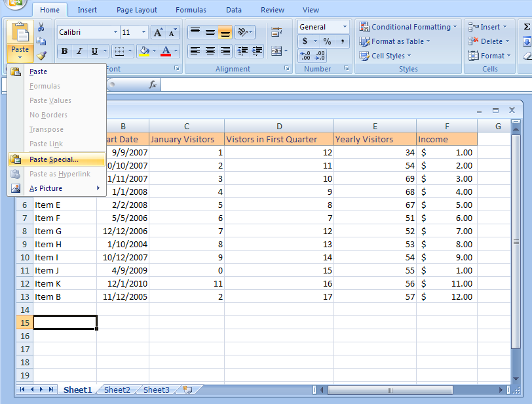Open the font name Calibri dropdown
532x404 pixels.
coord(115,32)
